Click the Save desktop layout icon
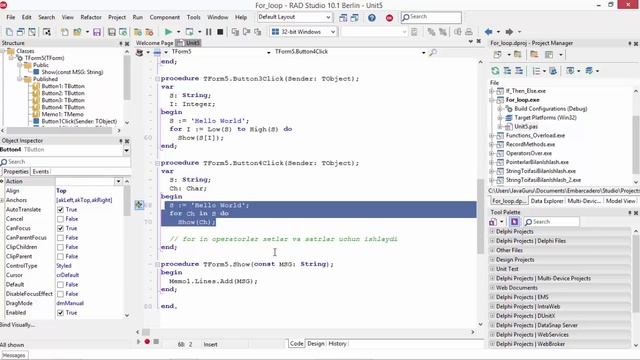640x360 pixels. click(x=343, y=18)
